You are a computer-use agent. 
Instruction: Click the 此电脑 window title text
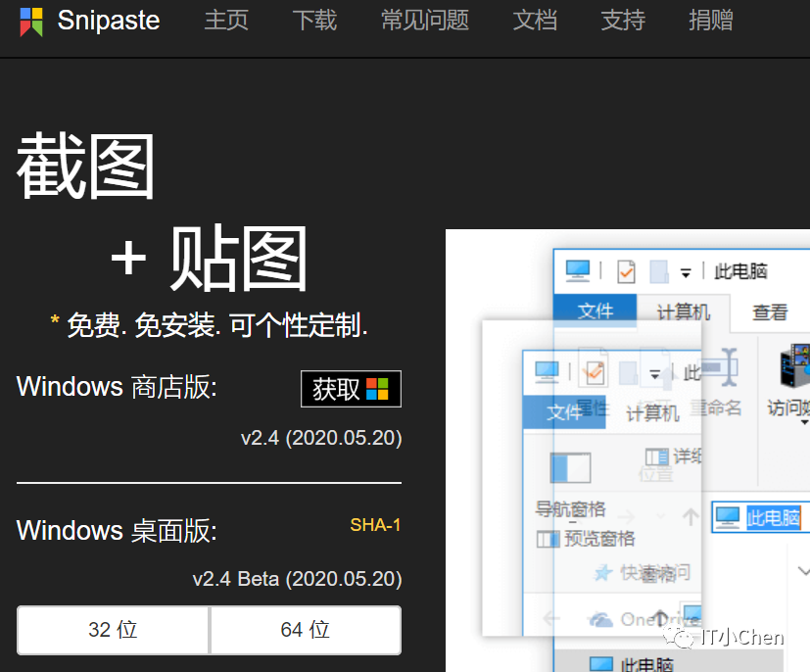click(x=740, y=271)
